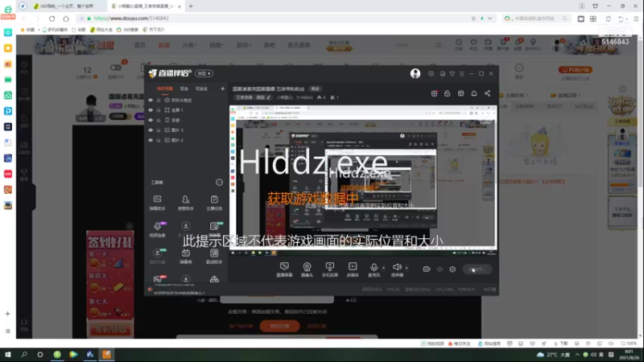Open the orange companion app on taskbar
Image resolution: width=644 pixels, height=362 pixels.
point(106,355)
